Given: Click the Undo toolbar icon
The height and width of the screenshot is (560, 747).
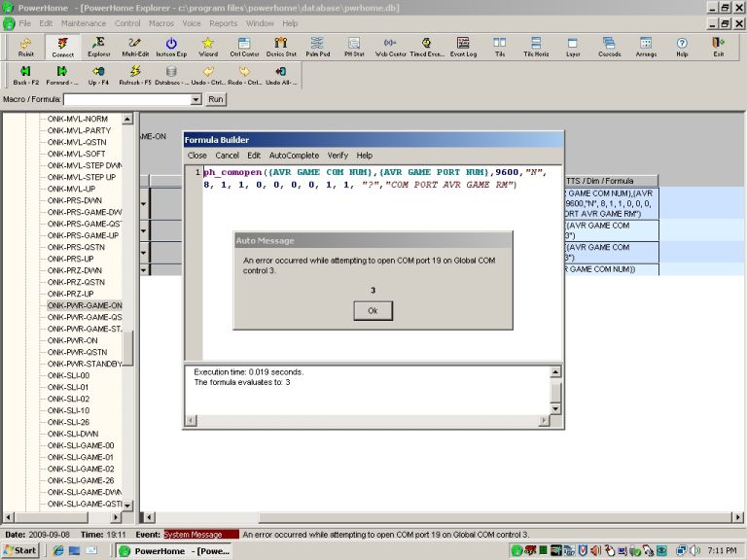Looking at the screenshot, I should pos(208,75).
